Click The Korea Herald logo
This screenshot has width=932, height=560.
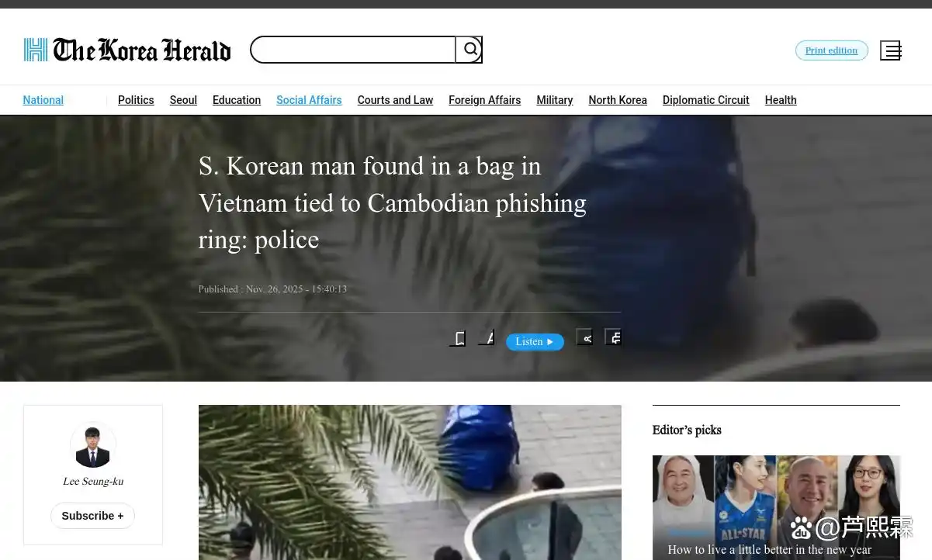pyautogui.click(x=127, y=50)
